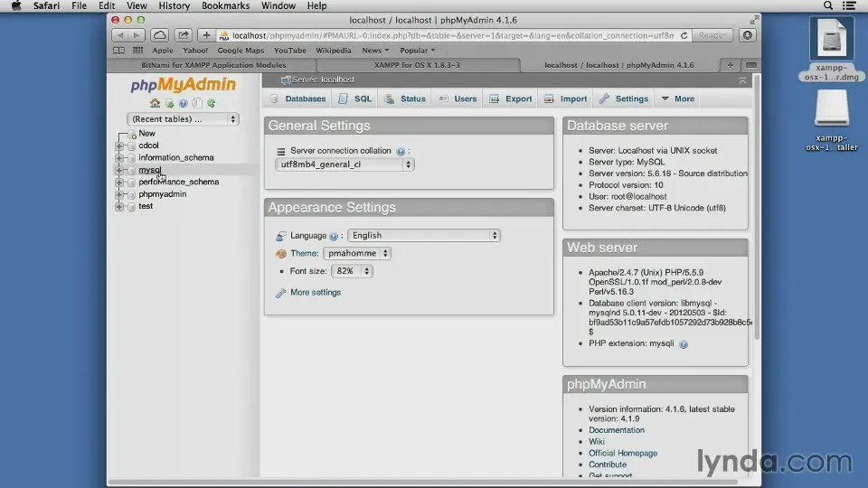Click the More settings link
The image size is (868, 488).
point(316,292)
